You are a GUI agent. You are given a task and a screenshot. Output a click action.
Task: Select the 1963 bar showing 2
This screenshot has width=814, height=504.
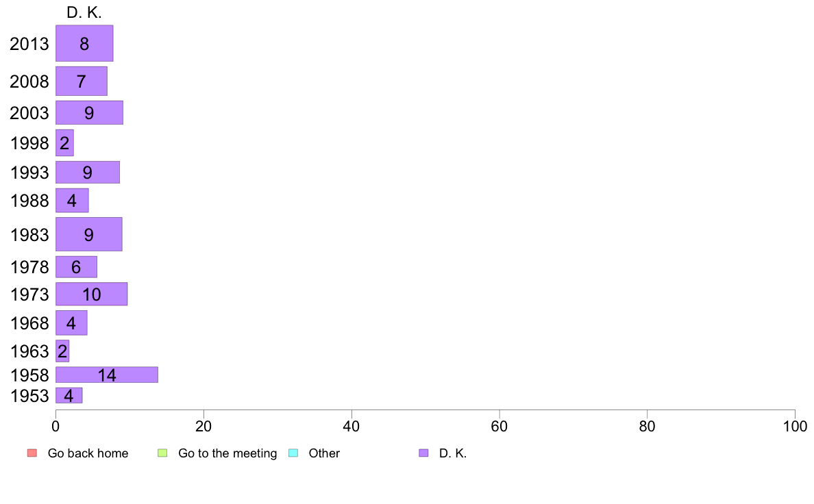(x=62, y=351)
